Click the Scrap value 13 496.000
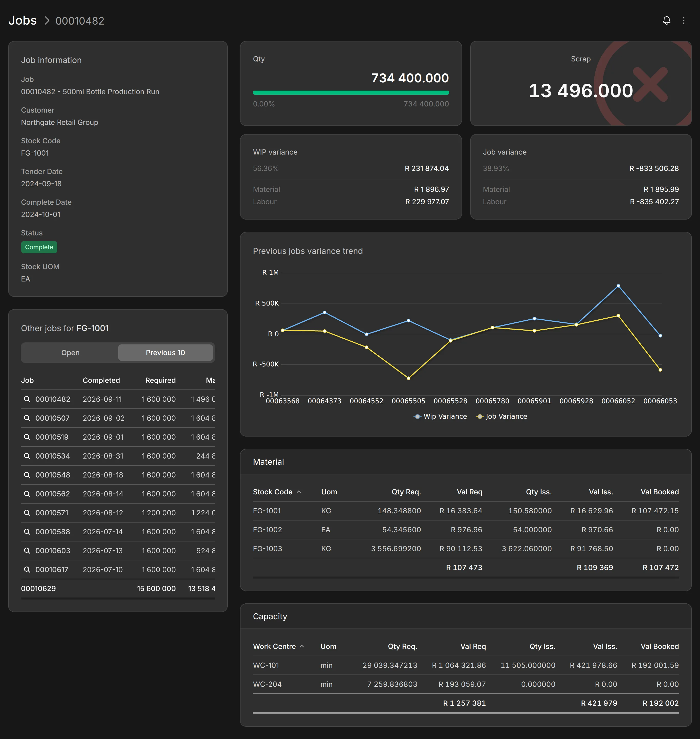Screen dimensions: 700x739 [581, 91]
